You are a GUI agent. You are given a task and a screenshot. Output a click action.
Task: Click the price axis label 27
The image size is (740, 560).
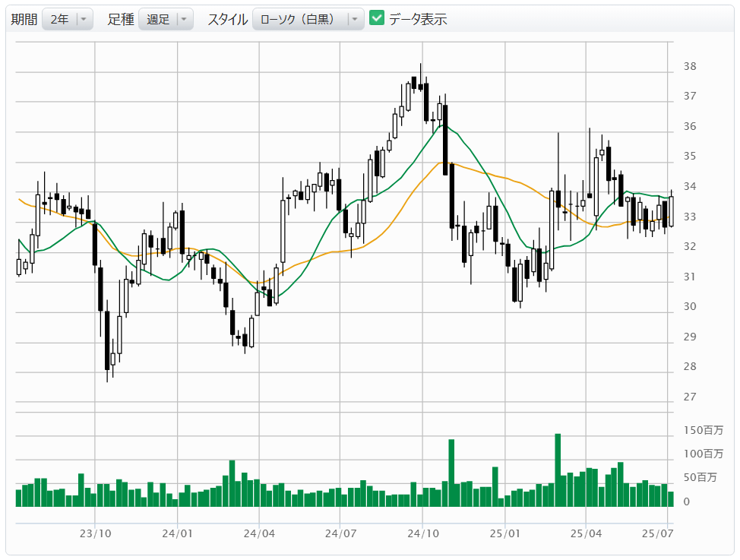tap(690, 397)
